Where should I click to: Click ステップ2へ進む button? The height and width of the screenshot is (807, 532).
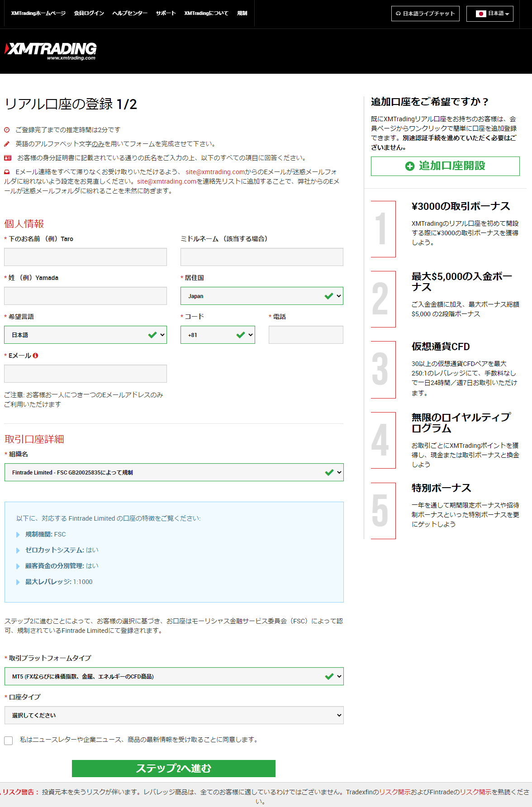click(x=174, y=769)
